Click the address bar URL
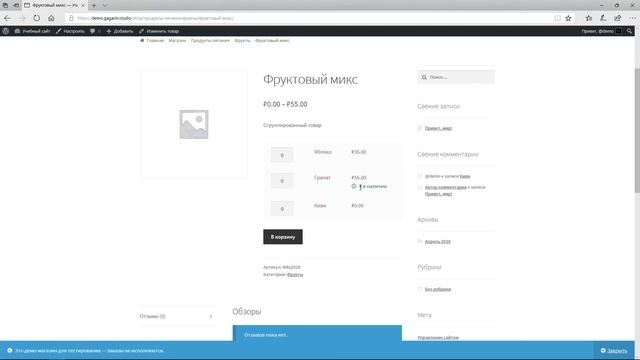The image size is (640, 360). 156,18
